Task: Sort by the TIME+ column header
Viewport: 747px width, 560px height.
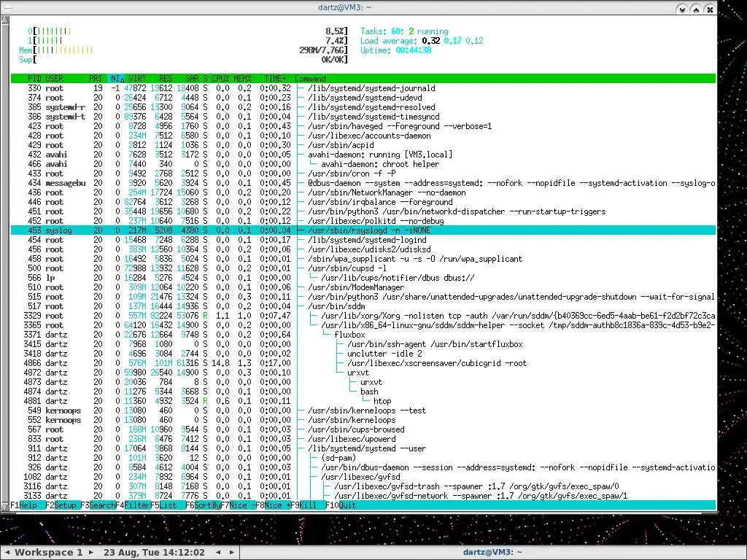Action: pos(275,79)
